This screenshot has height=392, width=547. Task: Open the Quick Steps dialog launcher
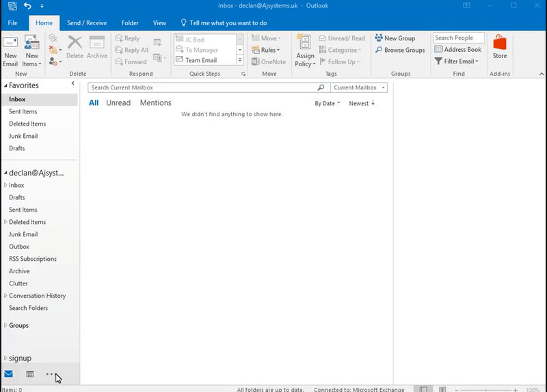[x=243, y=74]
